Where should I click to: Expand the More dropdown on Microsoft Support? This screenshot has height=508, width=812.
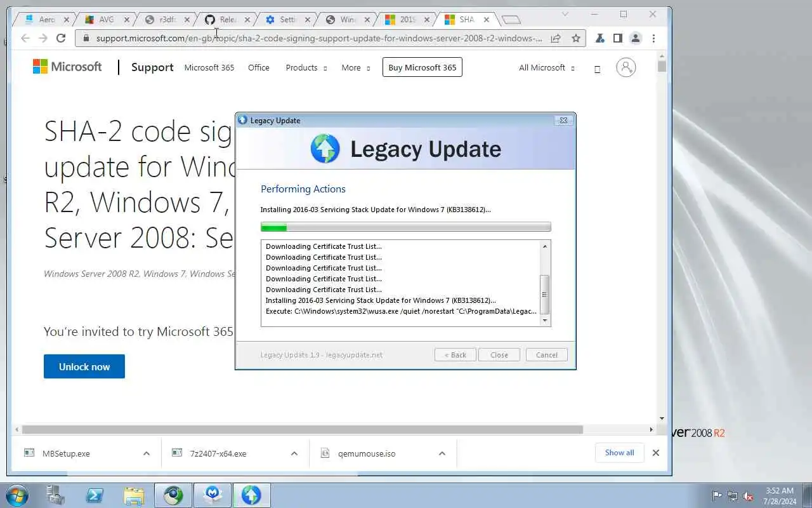pyautogui.click(x=356, y=67)
